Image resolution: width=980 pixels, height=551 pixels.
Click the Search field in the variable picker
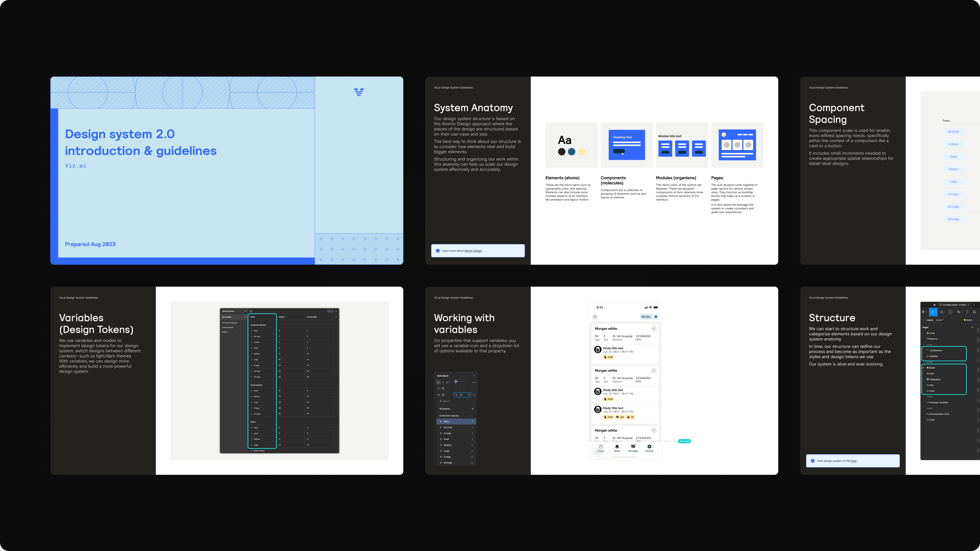(x=456, y=401)
